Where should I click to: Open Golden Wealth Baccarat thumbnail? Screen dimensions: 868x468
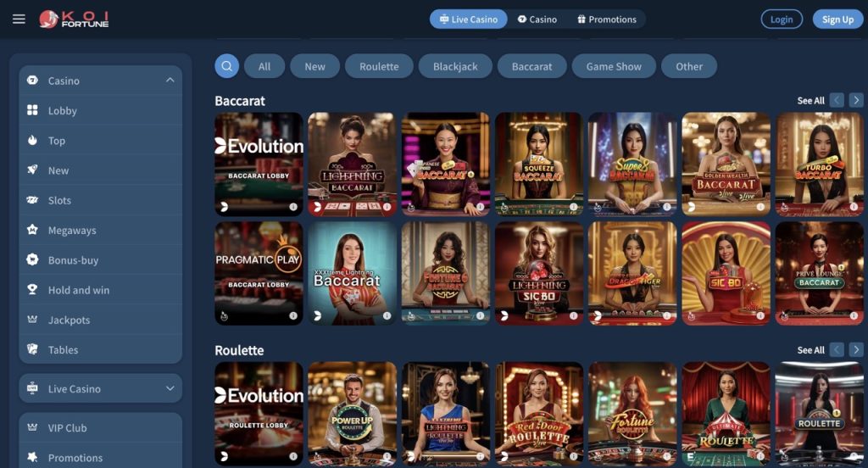[x=726, y=164]
